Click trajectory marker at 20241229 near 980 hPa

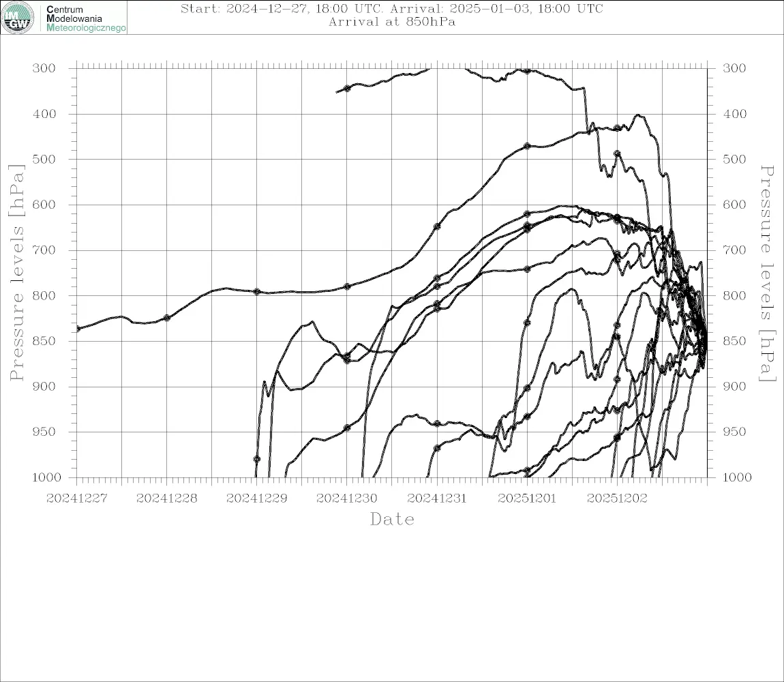pos(257,459)
